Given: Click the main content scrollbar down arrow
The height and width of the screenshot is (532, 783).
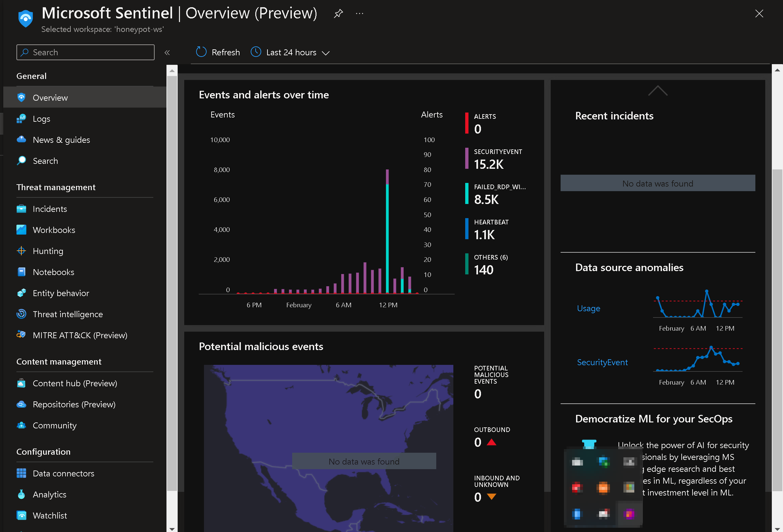Looking at the screenshot, I should 777,529.
